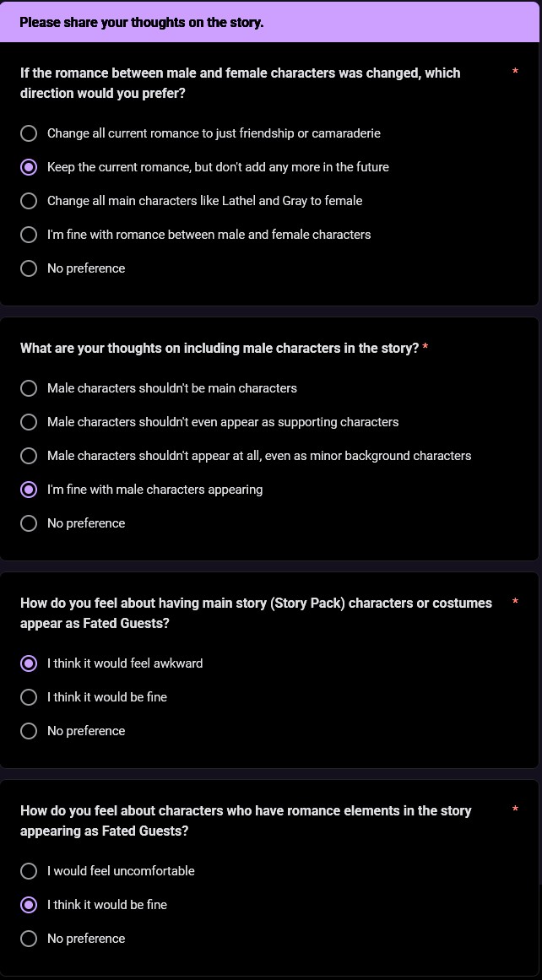Click the question text about including male characters

(x=220, y=348)
